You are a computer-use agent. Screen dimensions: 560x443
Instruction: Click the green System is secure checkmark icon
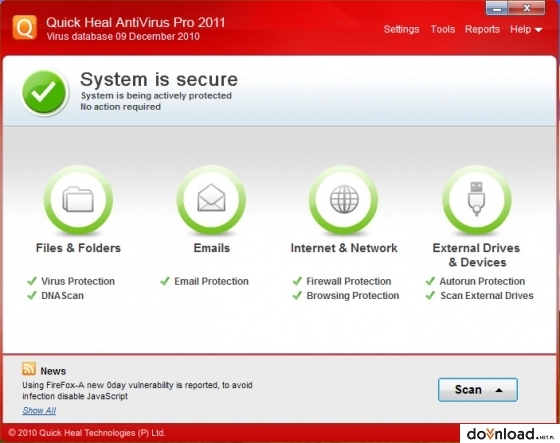coord(45,93)
